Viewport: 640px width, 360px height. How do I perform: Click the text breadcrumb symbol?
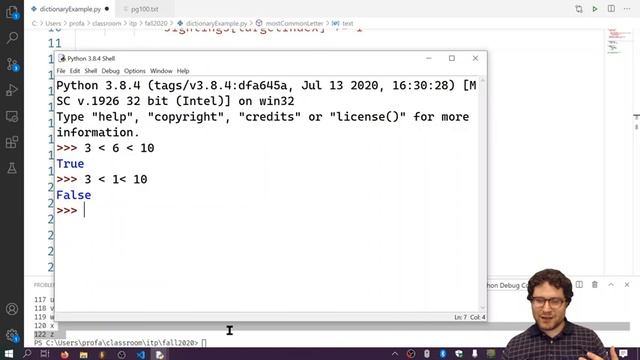coord(347,24)
